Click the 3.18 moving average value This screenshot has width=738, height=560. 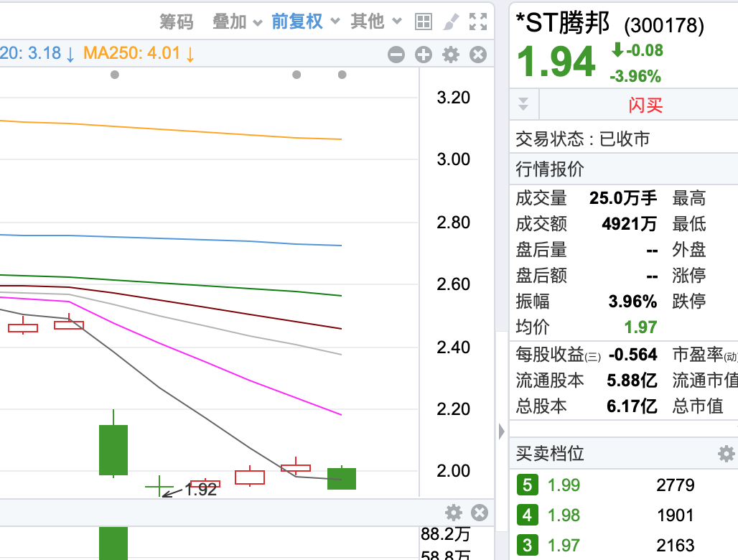point(45,53)
